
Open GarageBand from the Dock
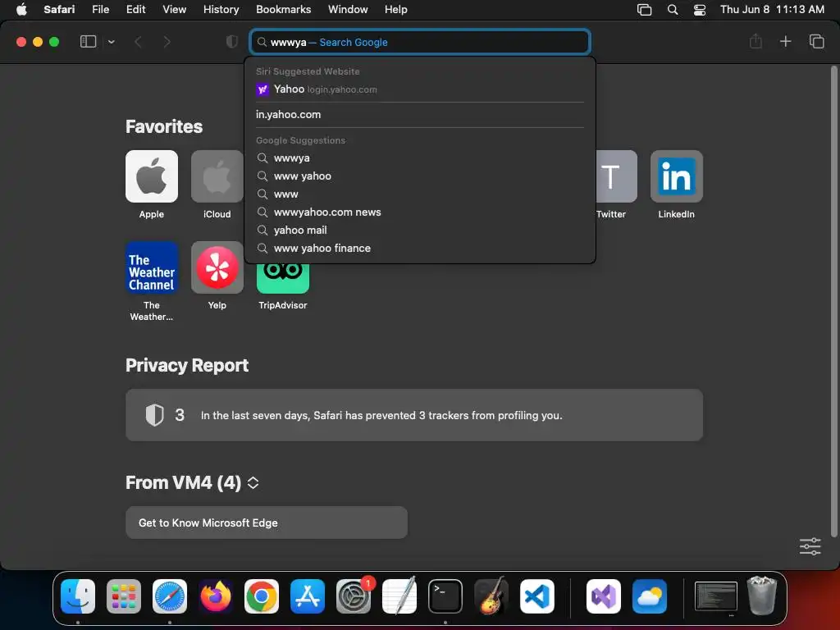(x=491, y=596)
